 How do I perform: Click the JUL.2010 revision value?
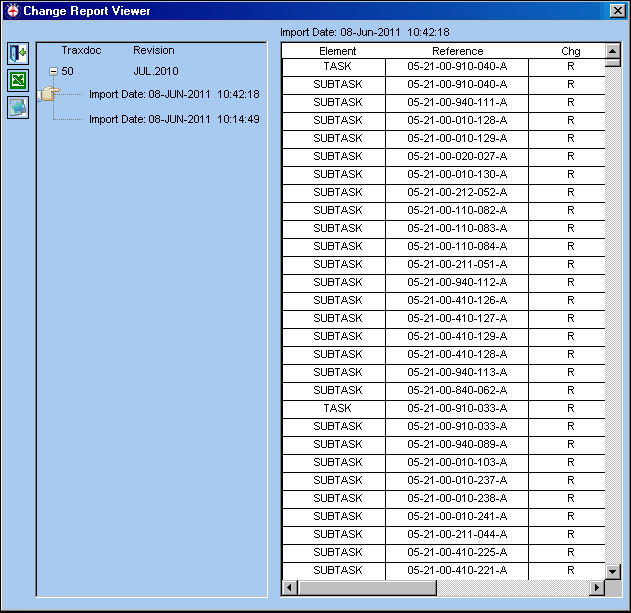[156, 71]
